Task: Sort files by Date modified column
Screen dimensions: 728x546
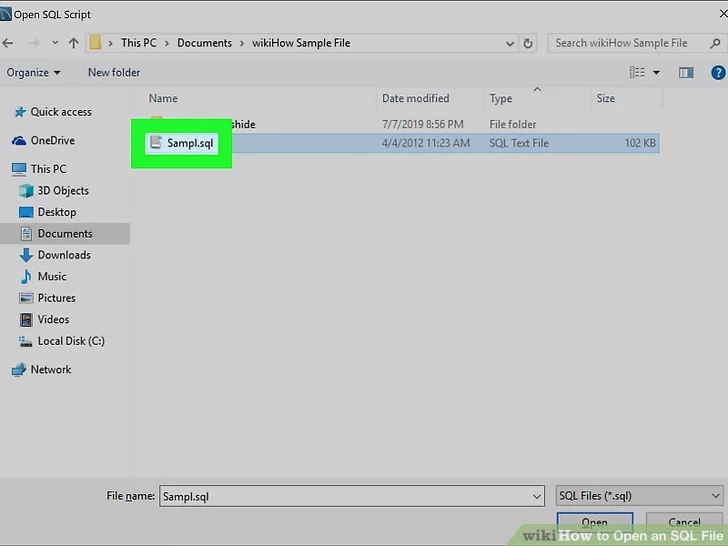Action: coord(415,98)
